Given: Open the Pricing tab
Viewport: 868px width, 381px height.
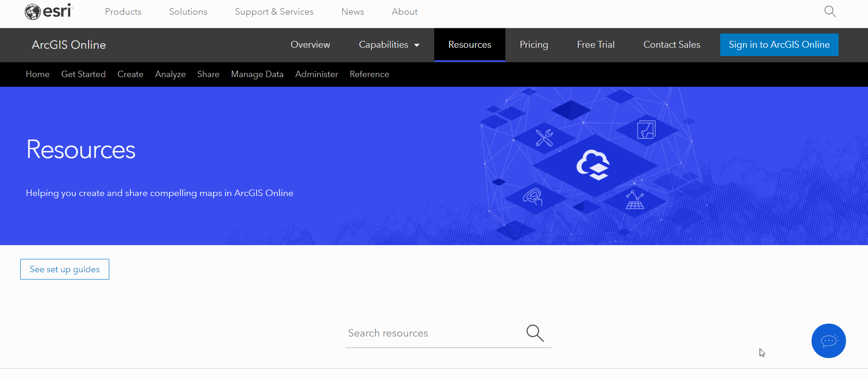Looking at the screenshot, I should (534, 45).
